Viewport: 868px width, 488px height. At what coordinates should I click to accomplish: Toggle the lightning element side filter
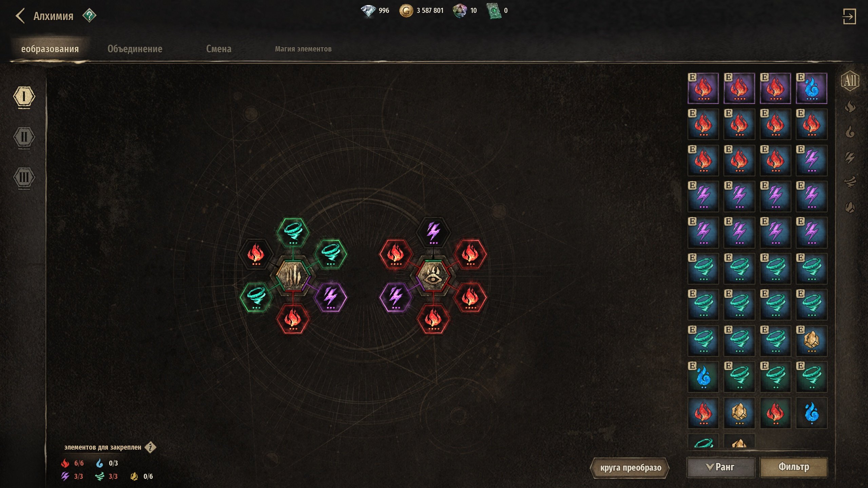tap(850, 157)
